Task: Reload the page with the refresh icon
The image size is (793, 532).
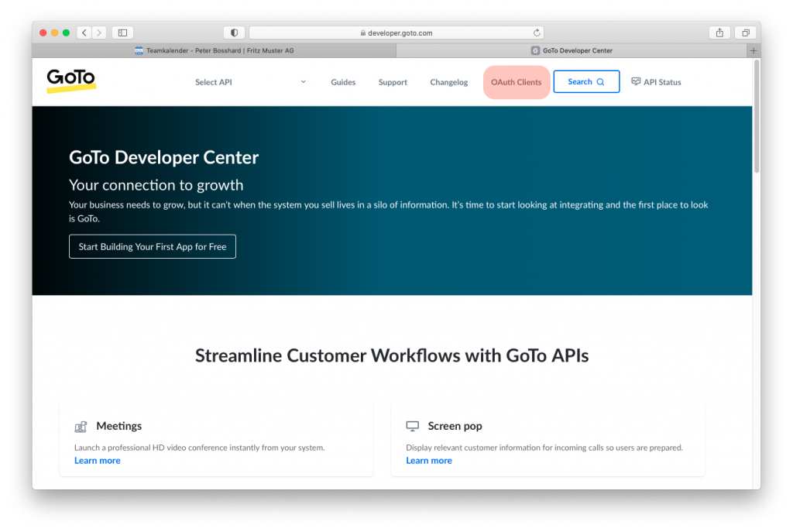Action: point(537,33)
